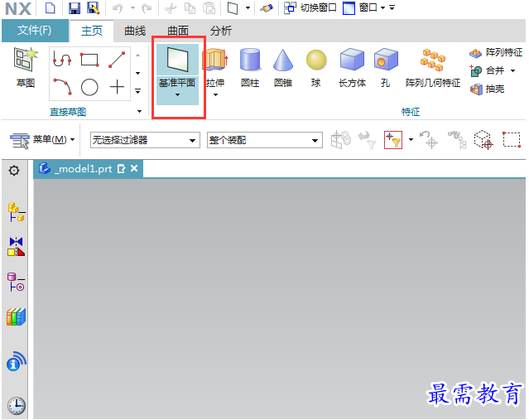The width and height of the screenshot is (529, 420).
Task: Open the quick access toolbar options arrow
Action: [392, 7]
